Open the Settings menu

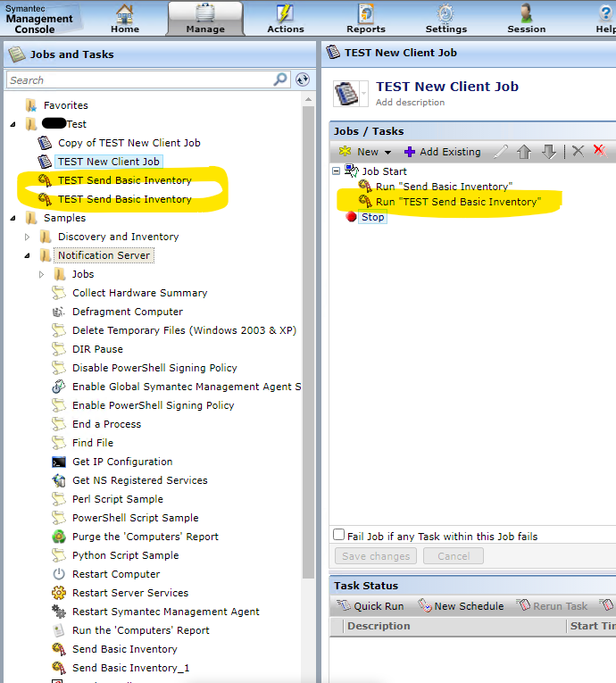click(x=446, y=18)
